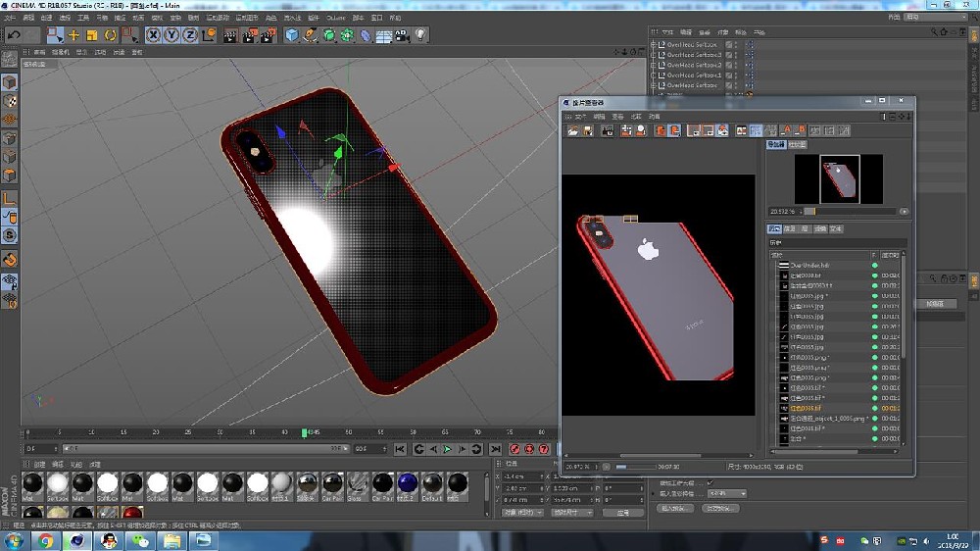Viewport: 980px width, 551px height.
Task: Select the Live Selection tool
Action: point(55,35)
